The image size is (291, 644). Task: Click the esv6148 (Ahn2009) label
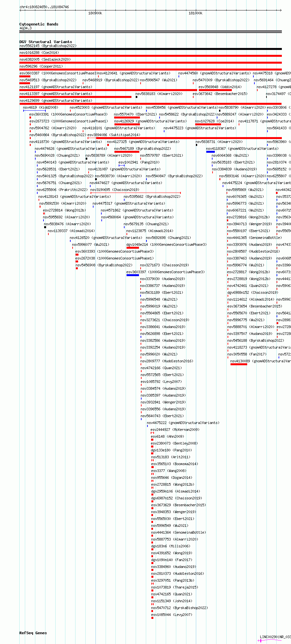(x=167, y=436)
